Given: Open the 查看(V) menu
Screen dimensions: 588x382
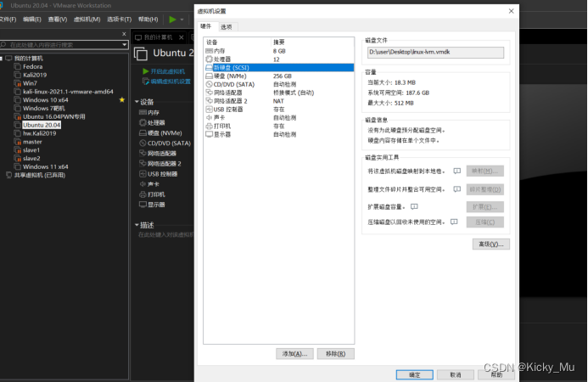Looking at the screenshot, I should click(58, 20).
